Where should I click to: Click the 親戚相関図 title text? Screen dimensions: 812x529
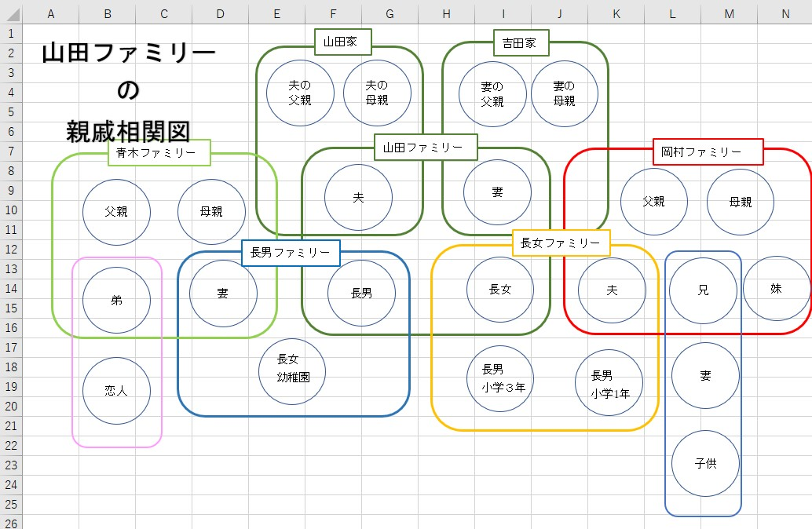128,130
